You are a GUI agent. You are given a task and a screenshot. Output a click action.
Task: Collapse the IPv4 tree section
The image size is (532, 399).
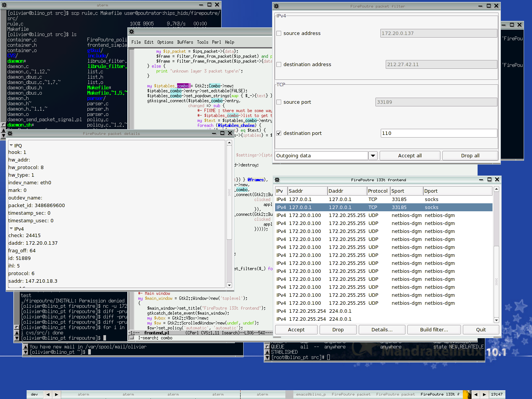tap(11, 229)
